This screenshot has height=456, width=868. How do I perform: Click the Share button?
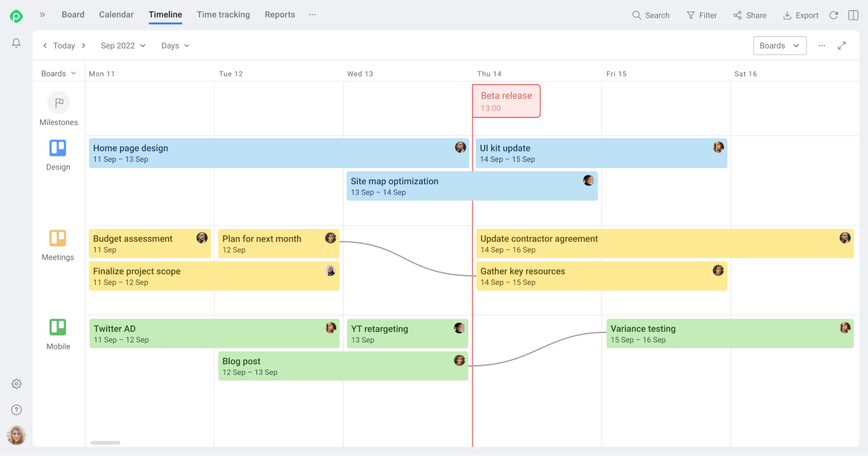pyautogui.click(x=750, y=15)
